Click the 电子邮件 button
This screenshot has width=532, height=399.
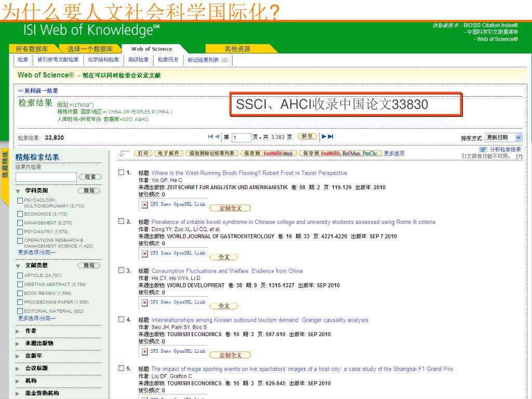click(169, 153)
